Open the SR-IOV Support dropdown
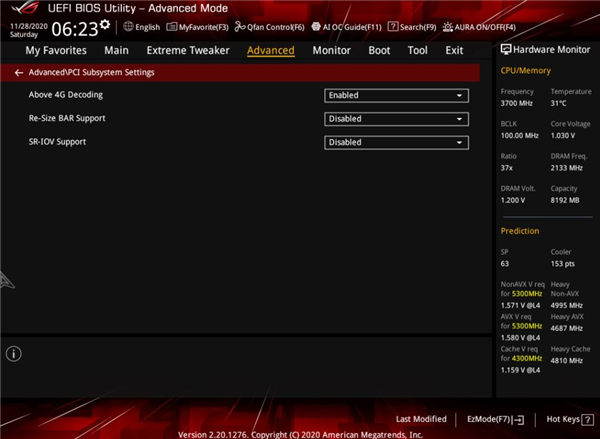This screenshot has height=439, width=600. (x=396, y=142)
